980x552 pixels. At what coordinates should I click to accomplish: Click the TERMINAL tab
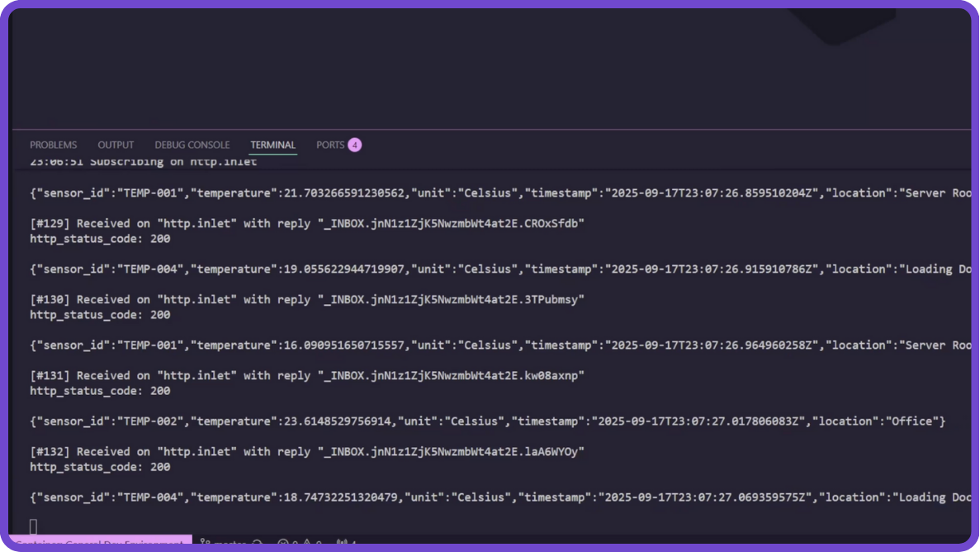pos(272,145)
